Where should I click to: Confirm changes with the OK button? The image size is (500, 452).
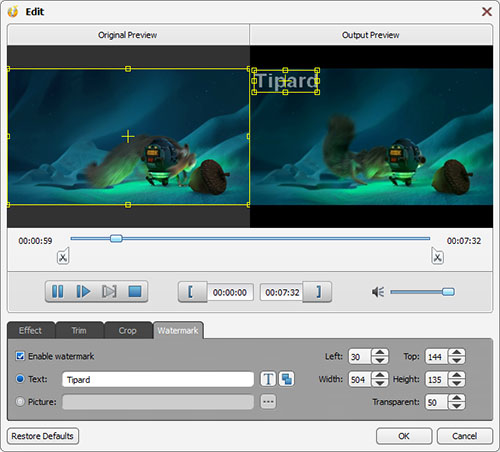pos(404,436)
